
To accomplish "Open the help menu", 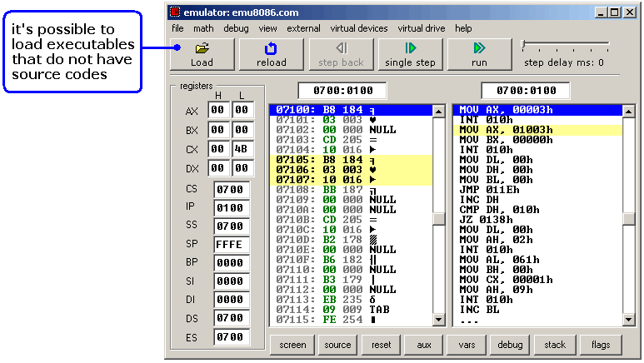I will (x=463, y=28).
